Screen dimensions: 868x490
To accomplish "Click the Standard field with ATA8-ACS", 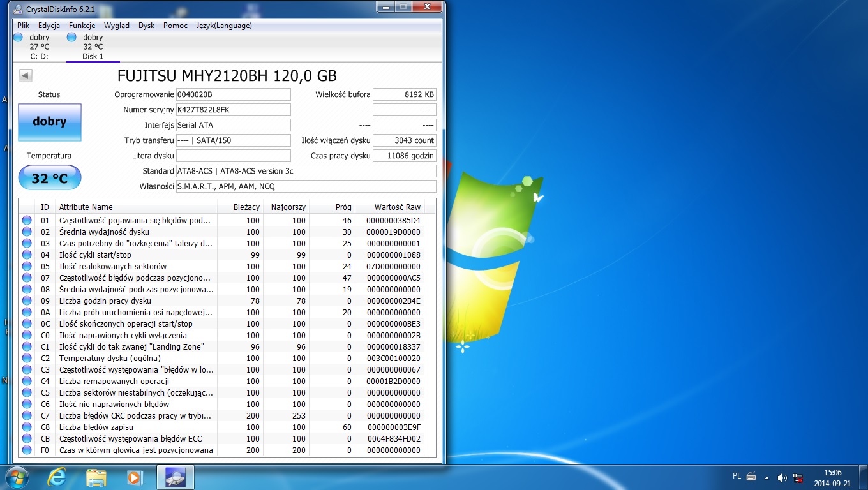I will [306, 171].
